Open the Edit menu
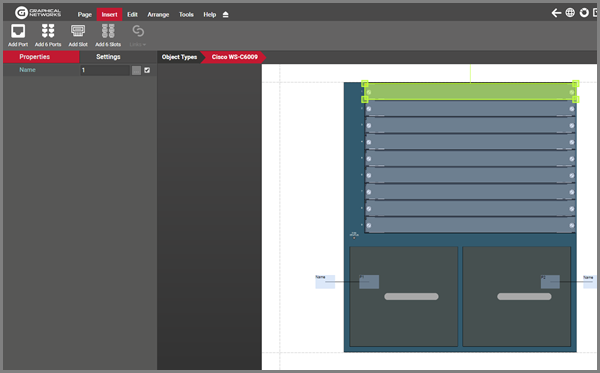Viewport: 600px width, 373px height. click(132, 15)
